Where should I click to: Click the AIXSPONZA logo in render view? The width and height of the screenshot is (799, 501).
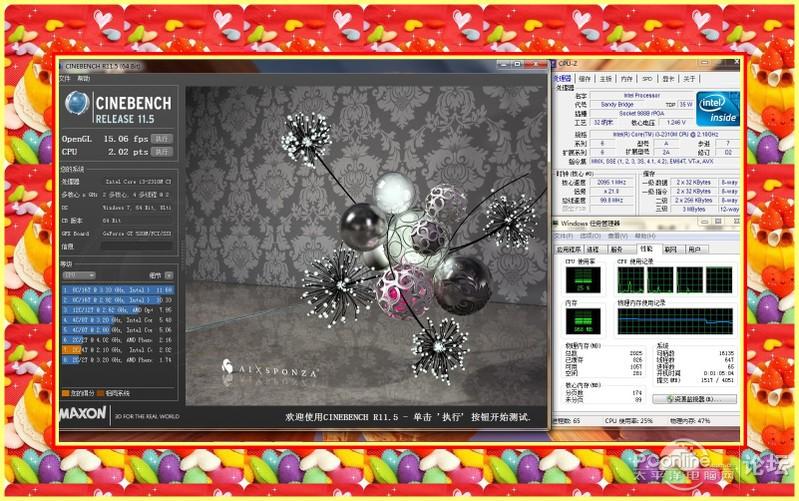(x=270, y=368)
